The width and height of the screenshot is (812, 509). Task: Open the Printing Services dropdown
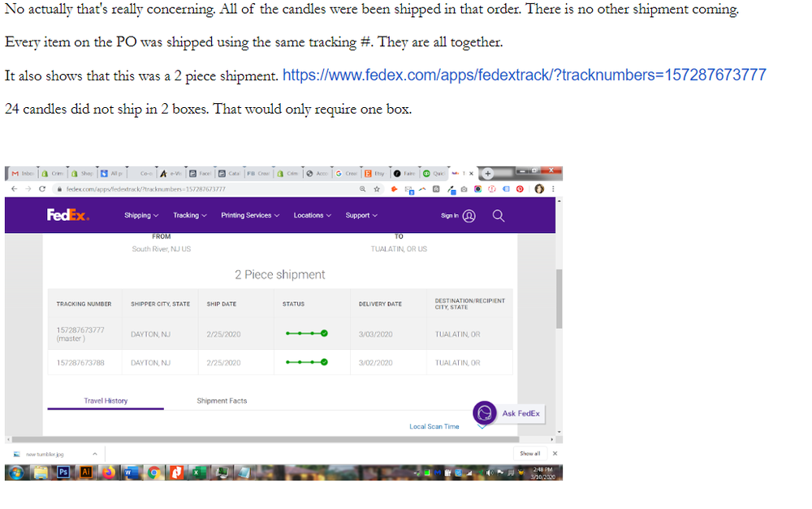point(250,216)
